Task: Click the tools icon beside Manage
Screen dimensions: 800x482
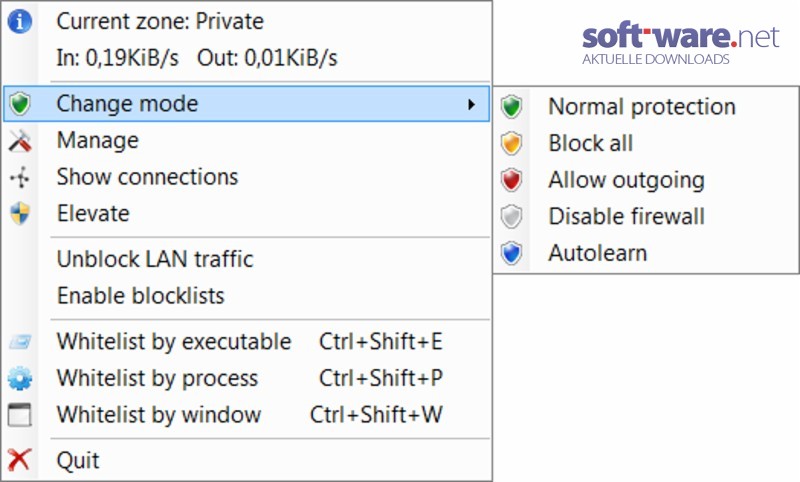Action: pyautogui.click(x=20, y=141)
